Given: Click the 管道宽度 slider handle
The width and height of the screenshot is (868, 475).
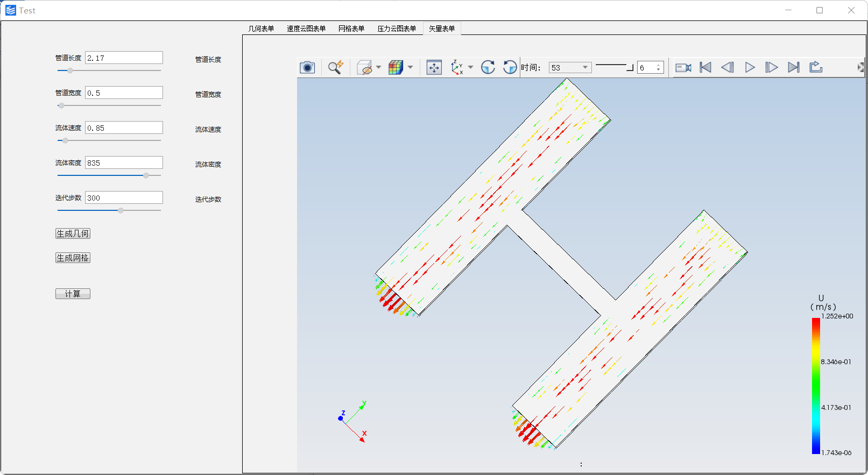Looking at the screenshot, I should 61,105.
